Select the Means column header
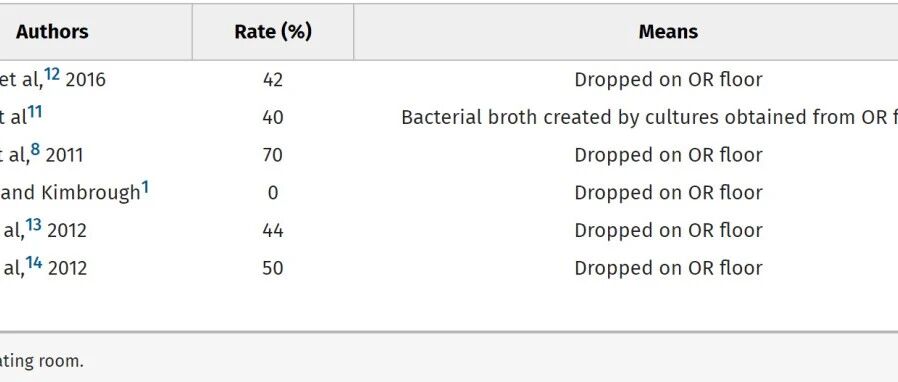This screenshot has height=382, width=898. pos(668,32)
